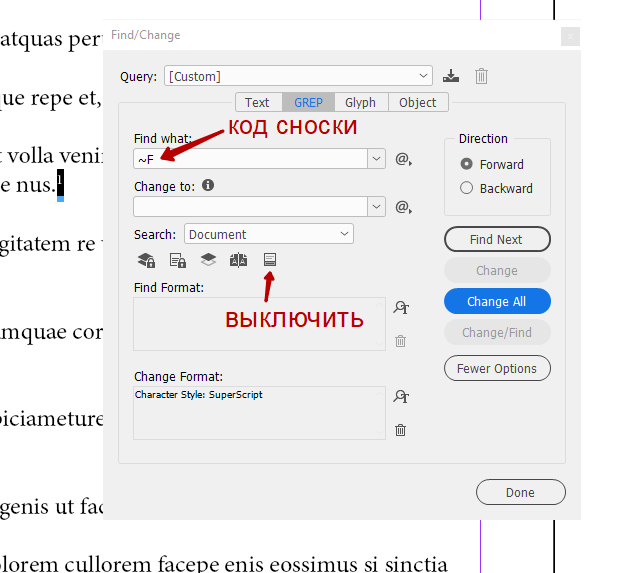Click the highlighted footnote marker in document
This screenshot has width=637, height=573.
pyautogui.click(x=60, y=183)
